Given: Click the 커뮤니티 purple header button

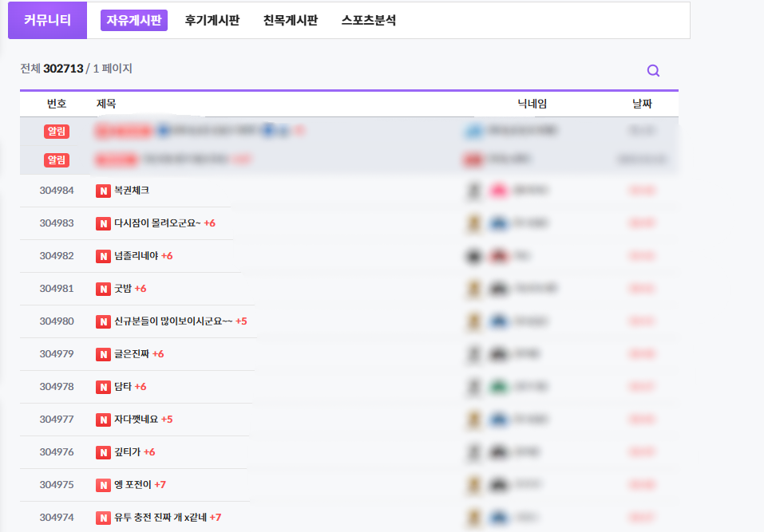Looking at the screenshot, I should 47,20.
